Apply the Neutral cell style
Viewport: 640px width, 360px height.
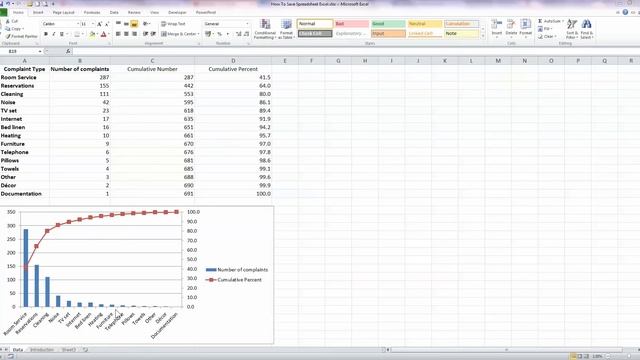pos(424,24)
